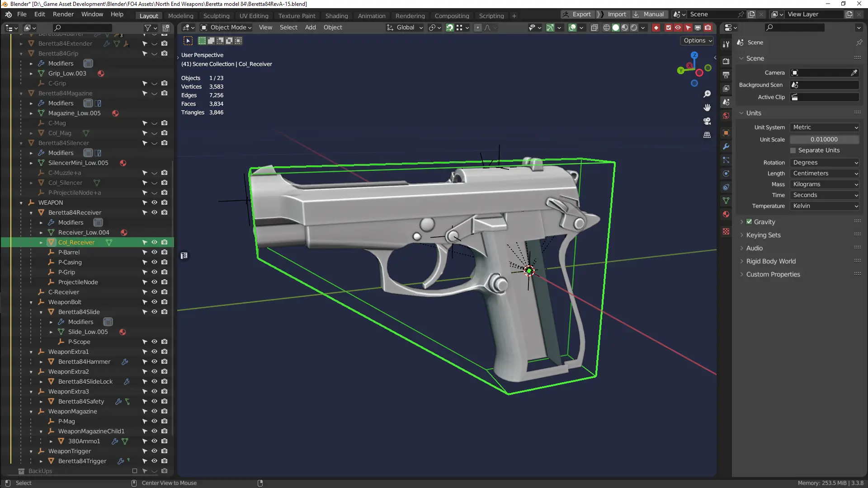The image size is (868, 488).
Task: Toggle X-ray display in viewport header
Action: [594, 28]
